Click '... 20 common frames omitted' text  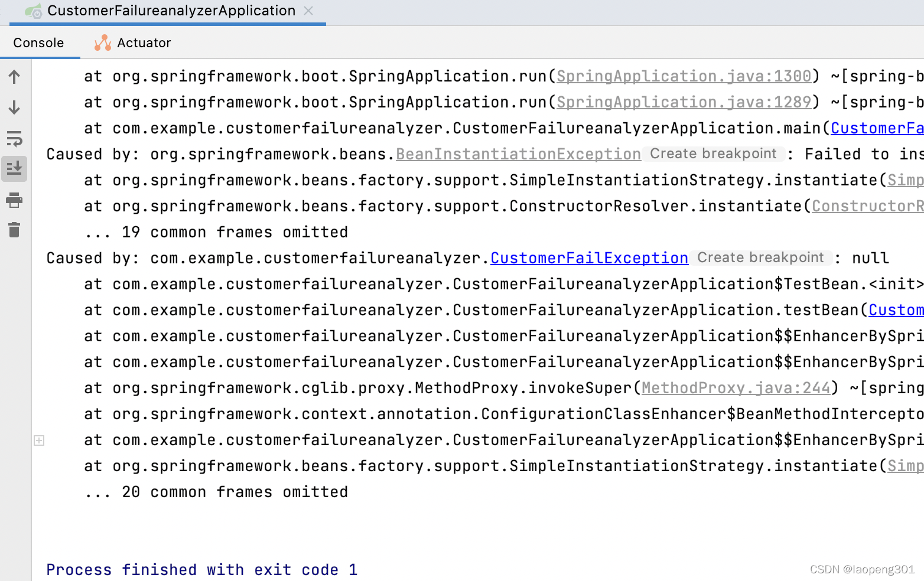tap(216, 492)
